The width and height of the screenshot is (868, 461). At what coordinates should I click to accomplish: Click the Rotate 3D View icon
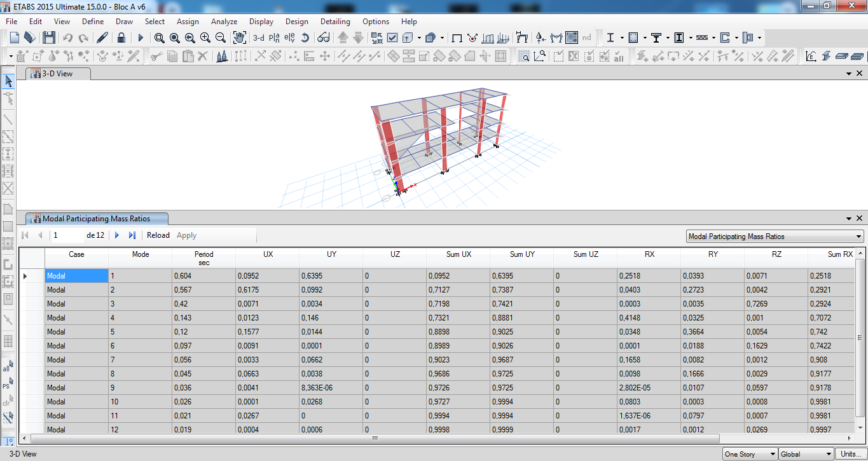[x=305, y=38]
